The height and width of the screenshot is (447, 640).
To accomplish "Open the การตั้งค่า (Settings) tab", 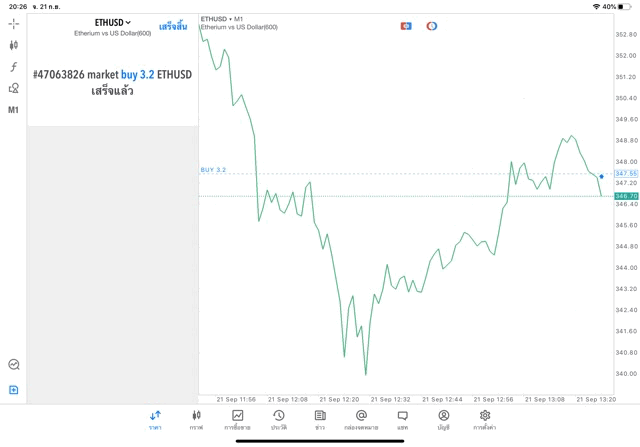I will coord(485,420).
